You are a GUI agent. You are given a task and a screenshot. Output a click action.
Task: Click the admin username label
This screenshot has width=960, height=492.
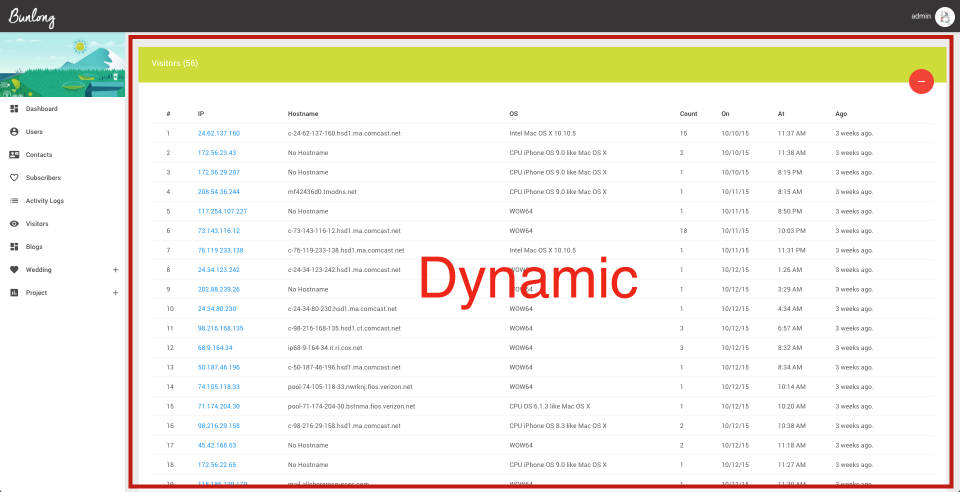pyautogui.click(x=921, y=16)
